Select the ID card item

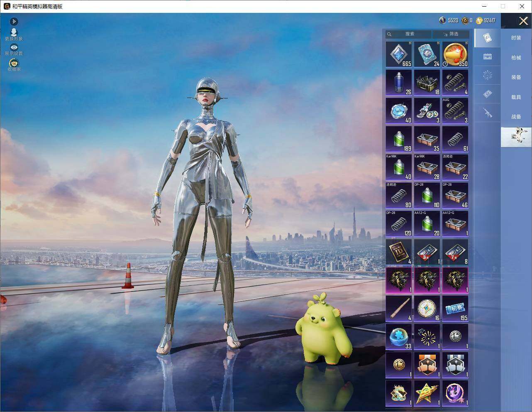[x=399, y=252]
